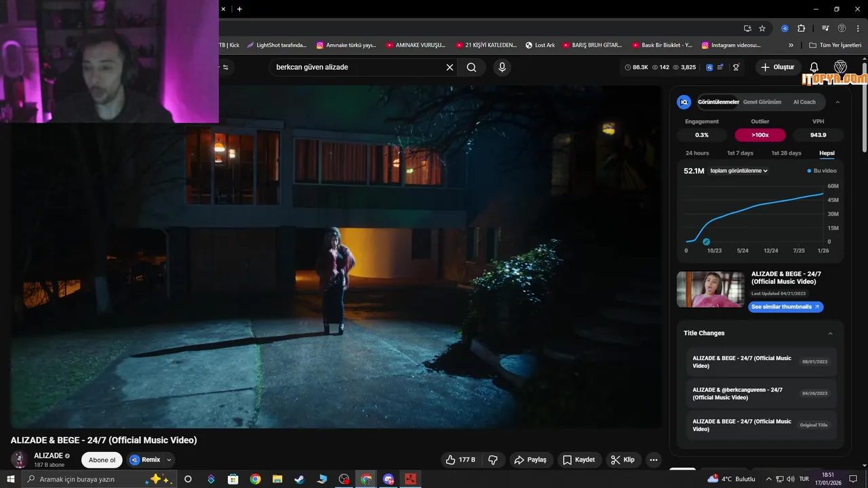Viewport: 868px width, 488px height.
Task: Clear the YouTube search box text
Action: coord(450,67)
